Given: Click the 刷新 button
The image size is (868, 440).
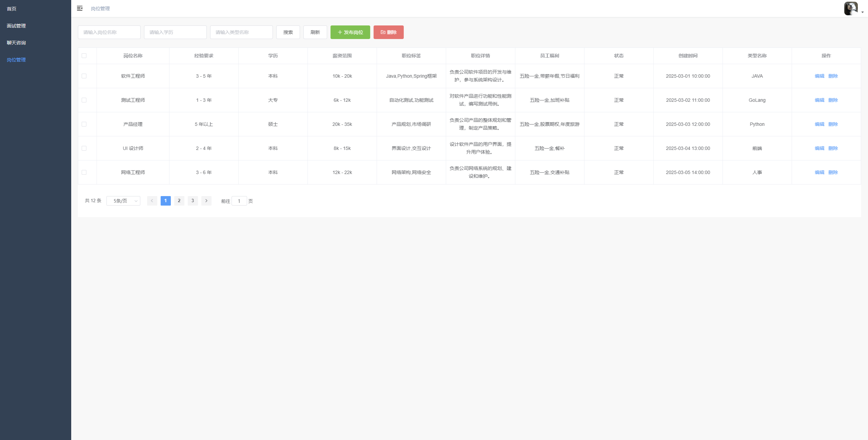Looking at the screenshot, I should [x=315, y=32].
